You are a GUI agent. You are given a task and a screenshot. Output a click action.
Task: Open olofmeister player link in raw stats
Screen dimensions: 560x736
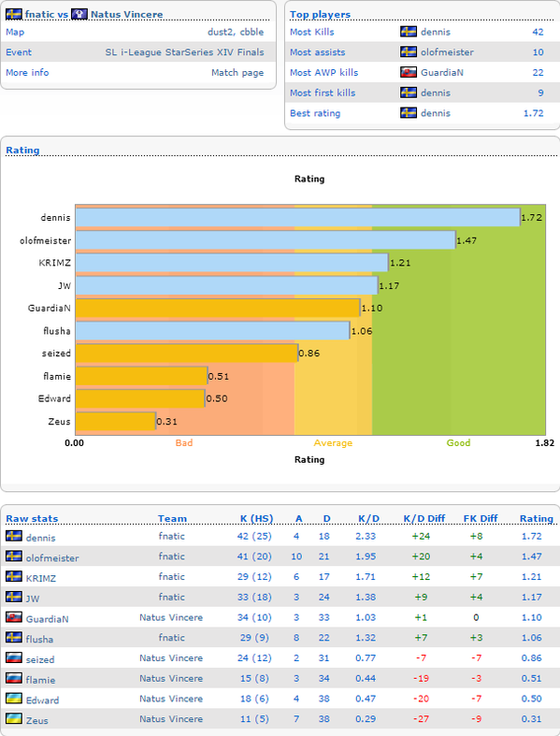tap(52, 558)
